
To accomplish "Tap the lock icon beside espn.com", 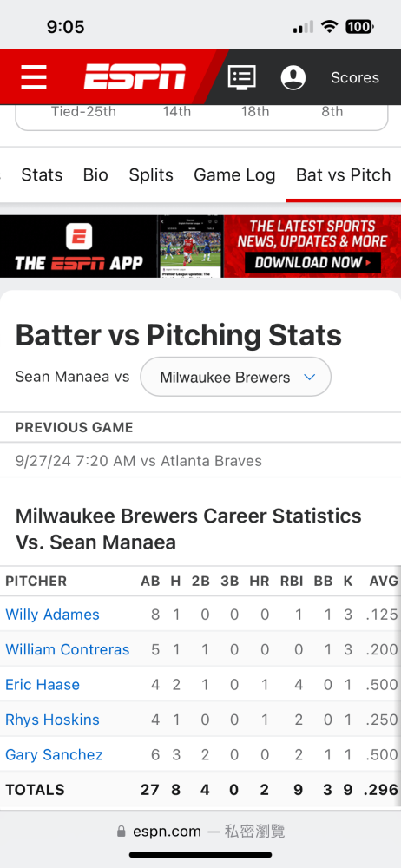I will coord(122,832).
